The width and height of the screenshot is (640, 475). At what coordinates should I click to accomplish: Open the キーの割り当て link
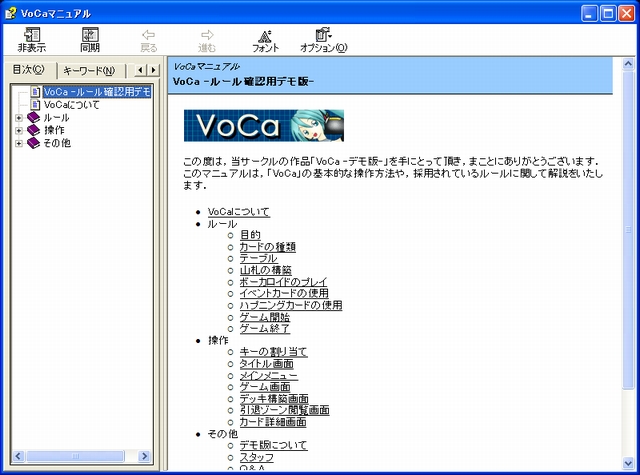click(x=273, y=352)
